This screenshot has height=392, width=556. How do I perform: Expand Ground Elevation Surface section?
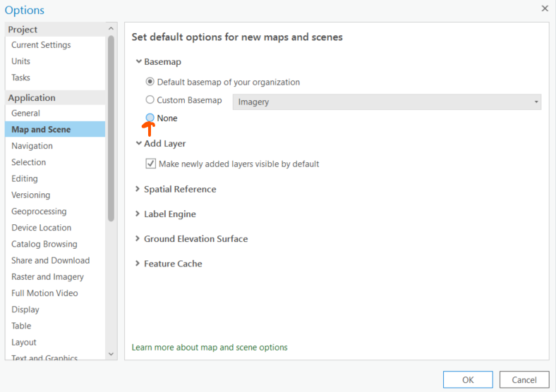coord(138,239)
